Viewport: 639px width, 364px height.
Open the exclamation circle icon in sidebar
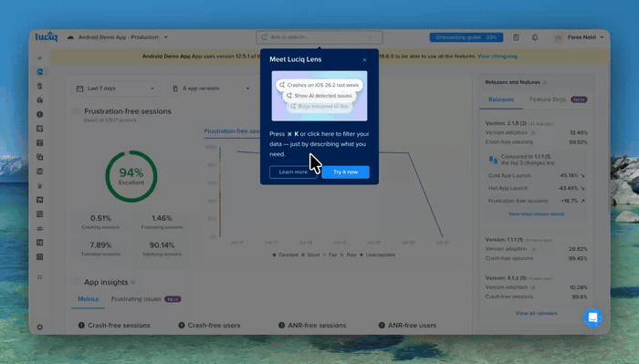click(x=39, y=114)
